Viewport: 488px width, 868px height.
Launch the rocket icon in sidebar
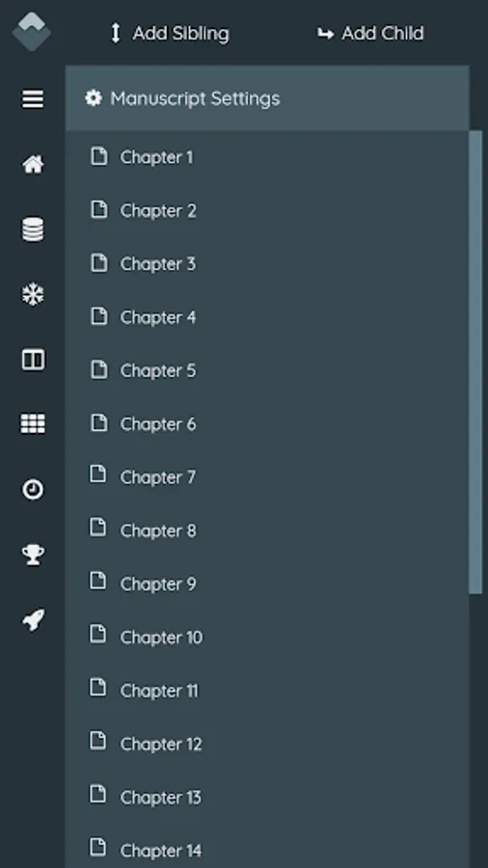pyautogui.click(x=33, y=620)
